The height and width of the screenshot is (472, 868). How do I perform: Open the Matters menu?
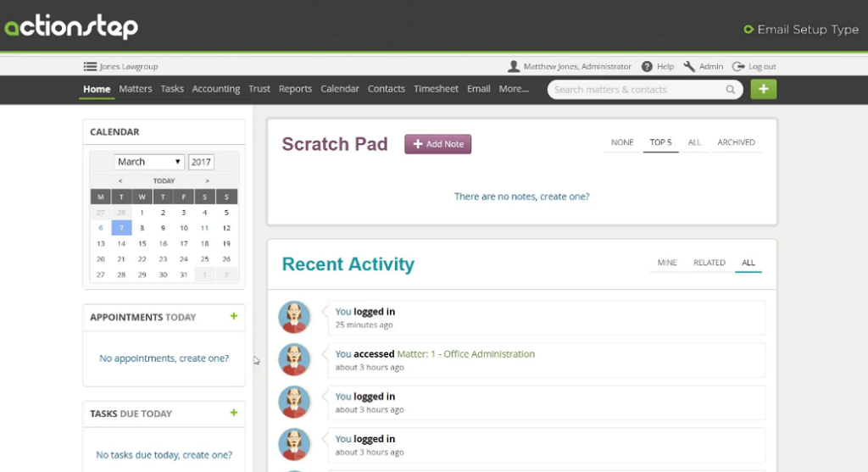point(135,88)
